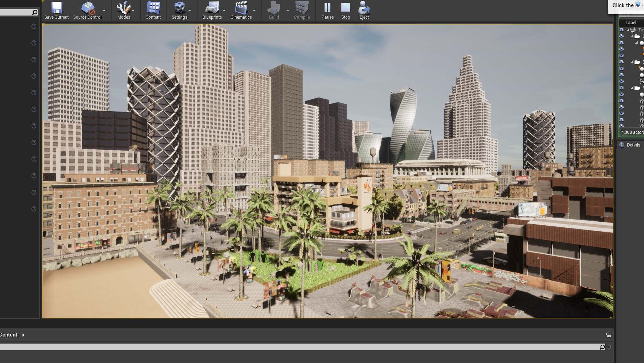The height and width of the screenshot is (363, 644).
Task: Pause the running simulation
Action: 327,10
